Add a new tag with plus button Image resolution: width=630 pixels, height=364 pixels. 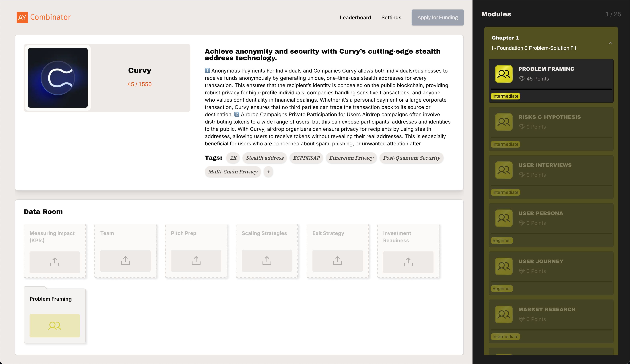click(268, 172)
